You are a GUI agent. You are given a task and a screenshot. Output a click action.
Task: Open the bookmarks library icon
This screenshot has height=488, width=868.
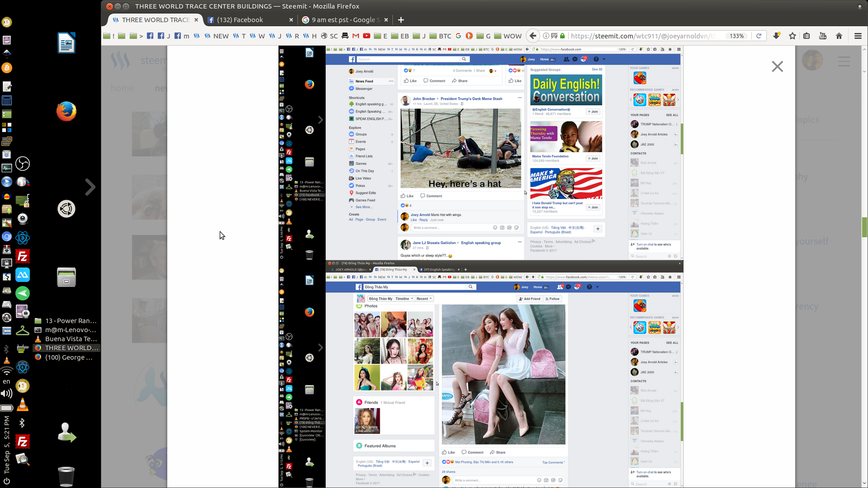pyautogui.click(x=807, y=36)
